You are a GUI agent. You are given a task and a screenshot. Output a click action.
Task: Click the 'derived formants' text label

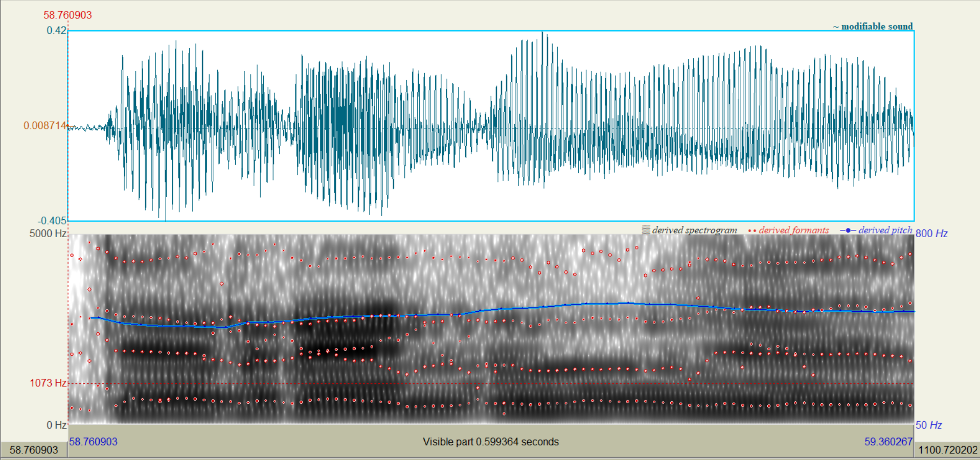point(793,231)
